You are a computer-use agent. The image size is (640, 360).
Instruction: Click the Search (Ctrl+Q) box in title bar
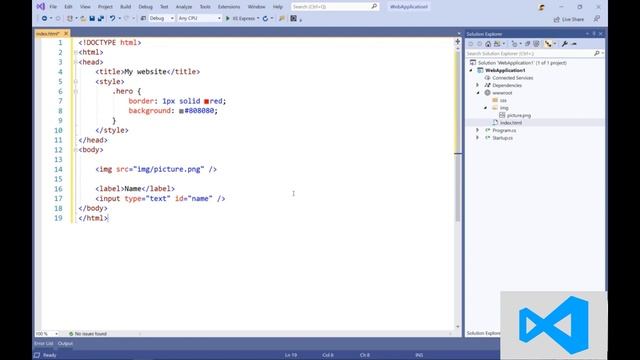(x=335, y=7)
